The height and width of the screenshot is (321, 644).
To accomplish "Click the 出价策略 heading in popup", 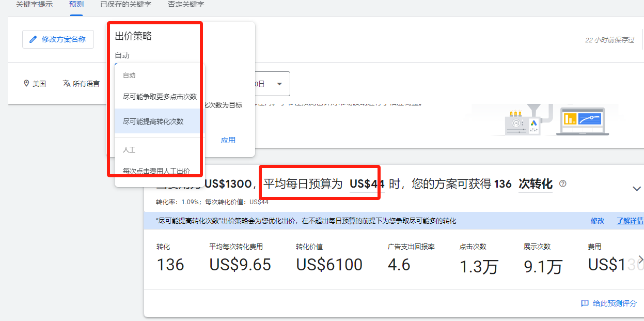I will click(133, 36).
